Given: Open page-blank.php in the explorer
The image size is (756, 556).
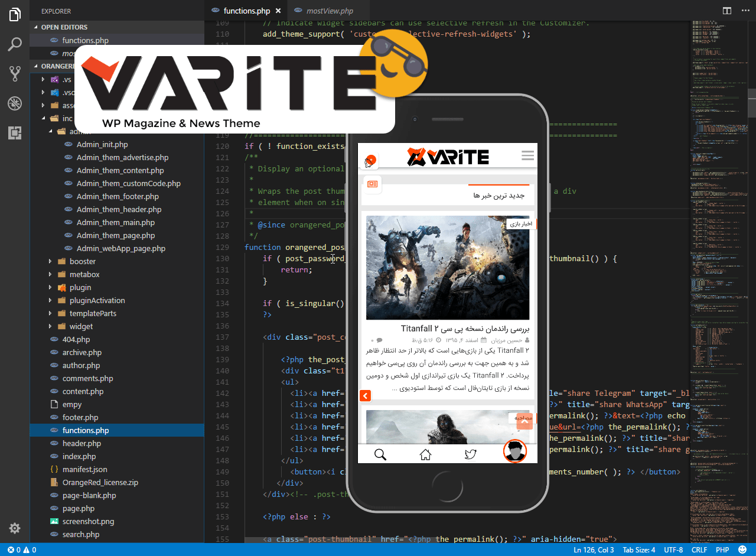Looking at the screenshot, I should pyautogui.click(x=117, y=495).
